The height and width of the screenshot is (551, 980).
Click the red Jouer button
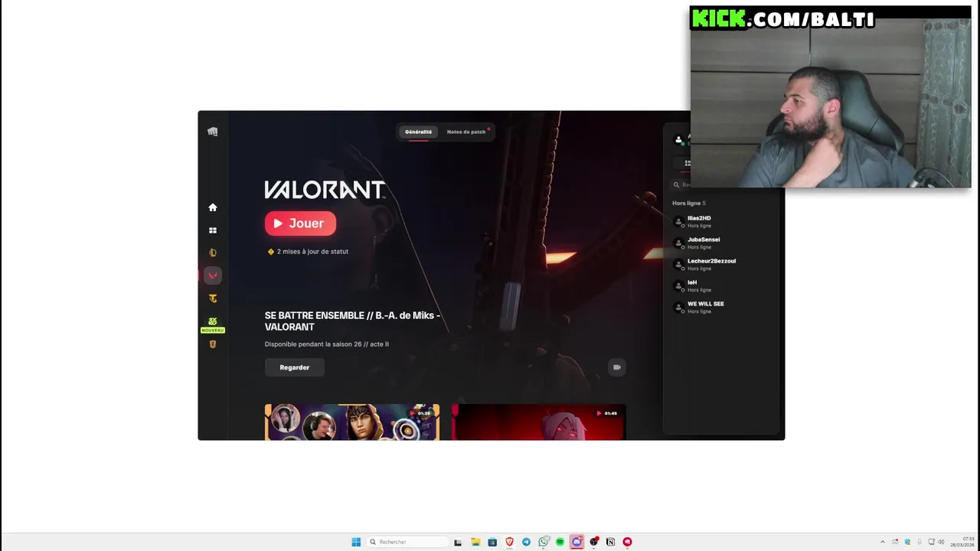(300, 223)
